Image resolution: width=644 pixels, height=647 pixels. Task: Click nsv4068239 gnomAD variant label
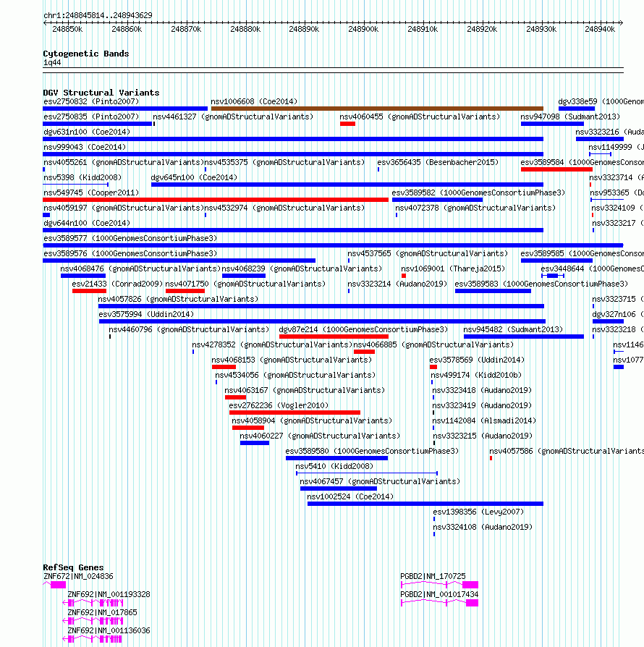302,268
